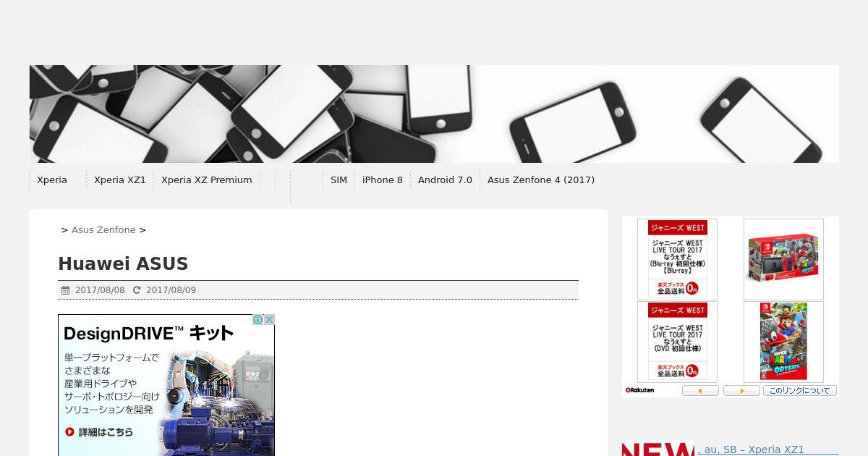868x456 pixels.
Task: Open the Nintendo Switch Mario bundle image
Action: [783, 259]
